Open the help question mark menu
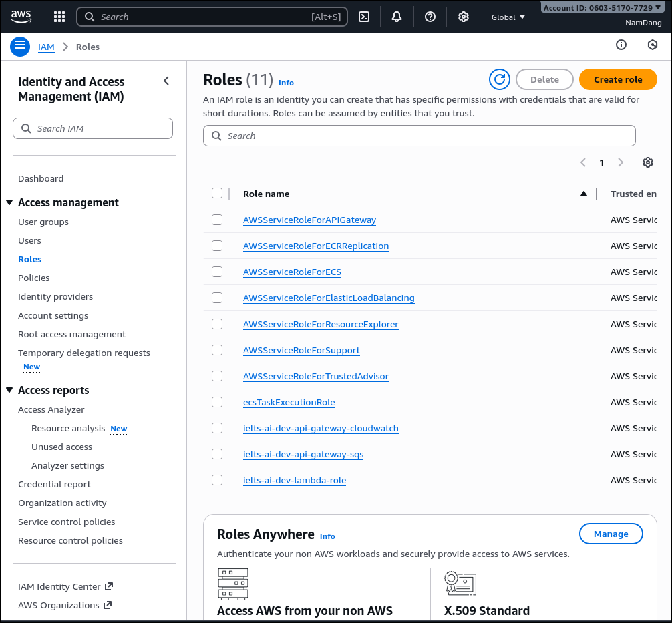 [430, 17]
